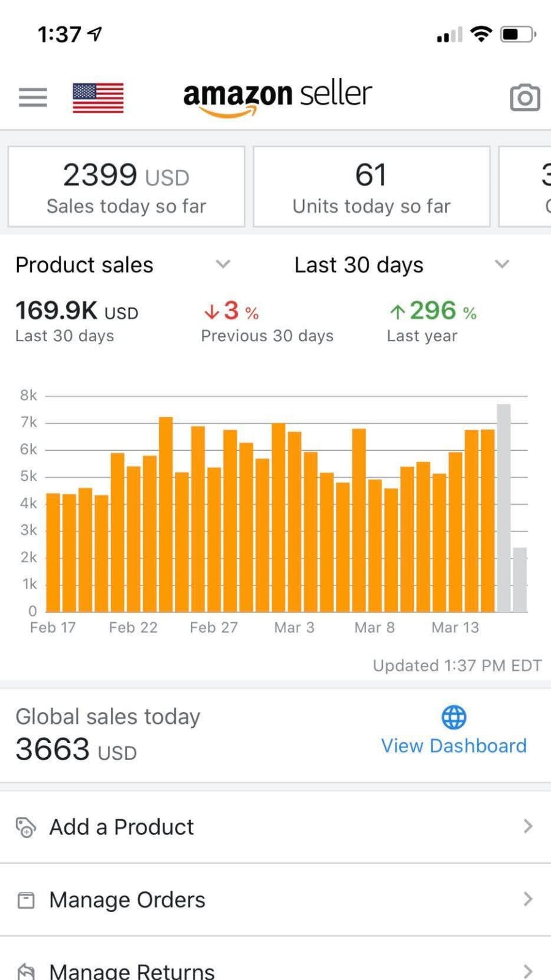The width and height of the screenshot is (551, 980).
Task: Tap the Amazon Seller logo
Action: point(277,97)
